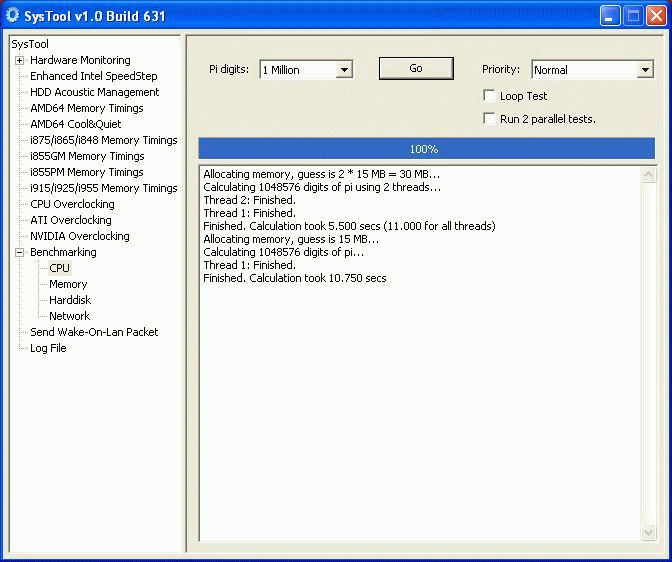Open the Priority dropdown arrow
This screenshot has height=562, width=672.
(645, 70)
